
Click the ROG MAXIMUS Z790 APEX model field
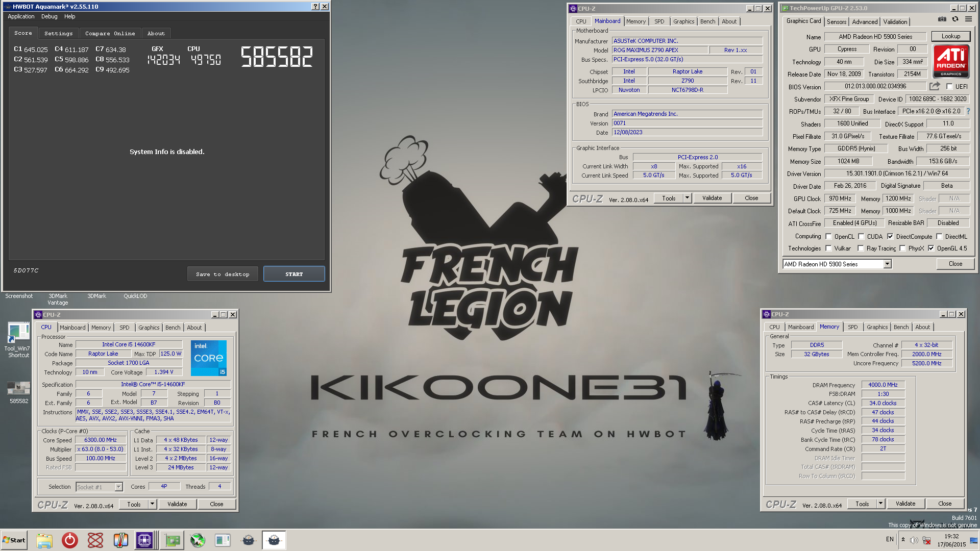click(660, 50)
